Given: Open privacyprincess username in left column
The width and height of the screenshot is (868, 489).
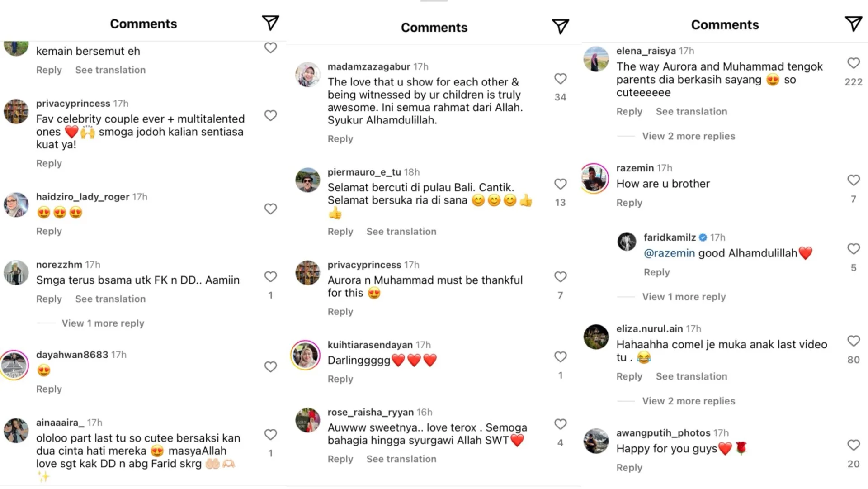Looking at the screenshot, I should pyautogui.click(x=73, y=104).
